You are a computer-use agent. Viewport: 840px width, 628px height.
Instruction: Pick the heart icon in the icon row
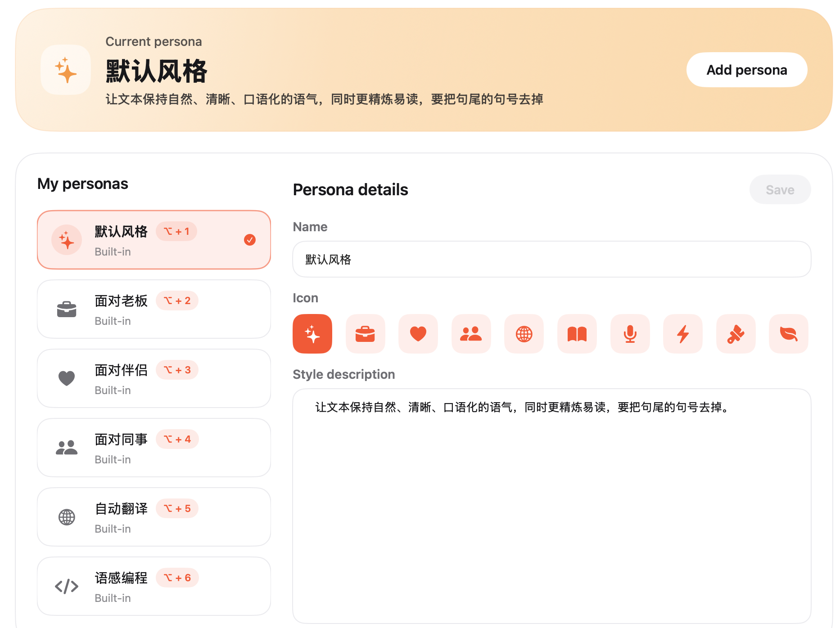coord(418,334)
